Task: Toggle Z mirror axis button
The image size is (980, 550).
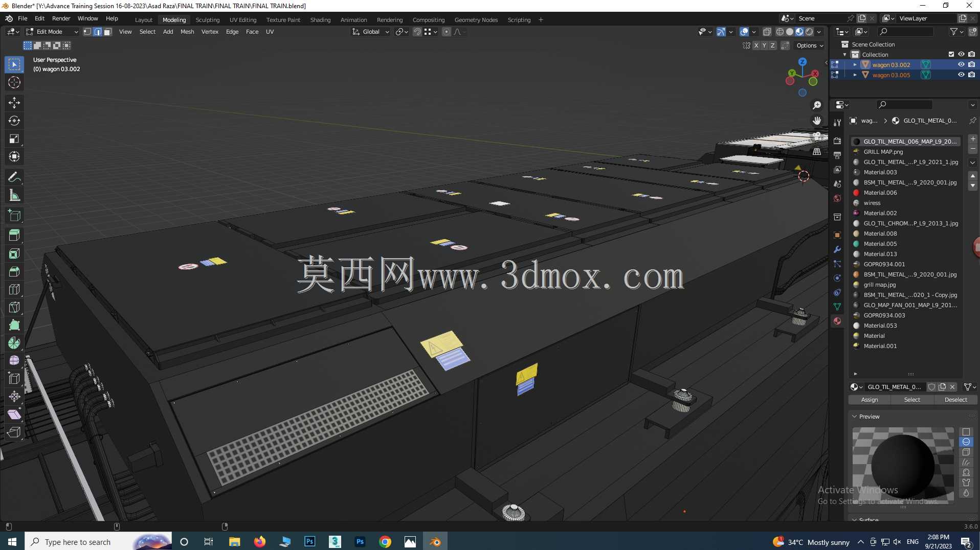Action: point(772,45)
